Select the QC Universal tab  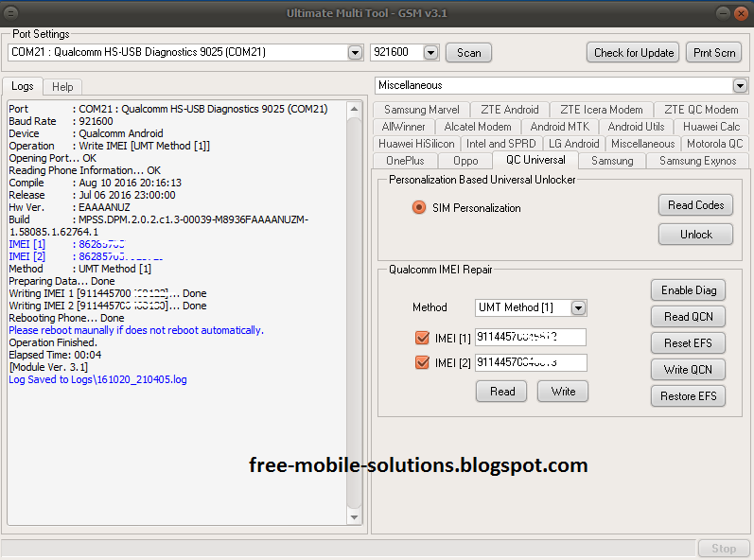coord(535,160)
